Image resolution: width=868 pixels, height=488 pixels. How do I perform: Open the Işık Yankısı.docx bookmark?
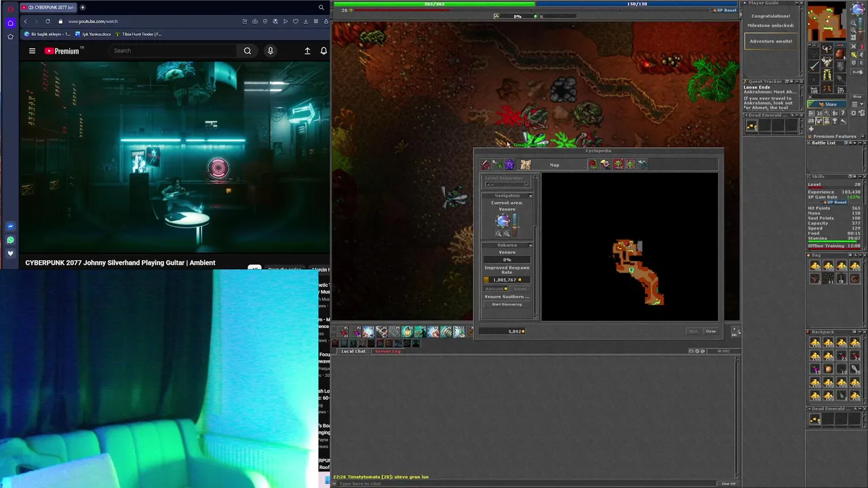[x=93, y=34]
